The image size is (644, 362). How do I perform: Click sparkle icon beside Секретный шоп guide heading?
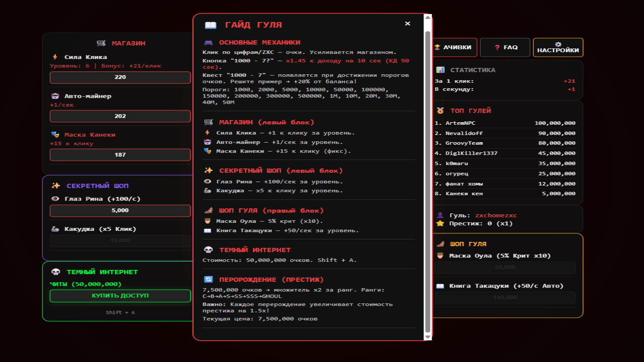coord(209,171)
